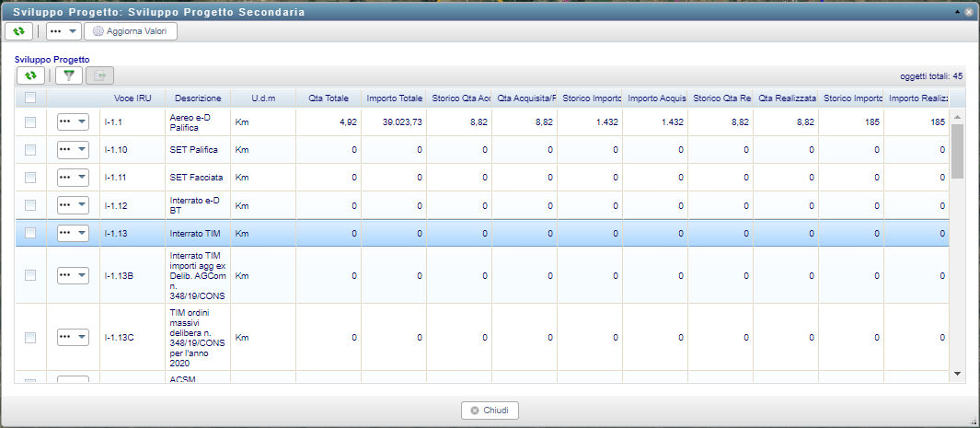
Task: Click the green refresh icon in the top toolbar
Action: [x=18, y=31]
